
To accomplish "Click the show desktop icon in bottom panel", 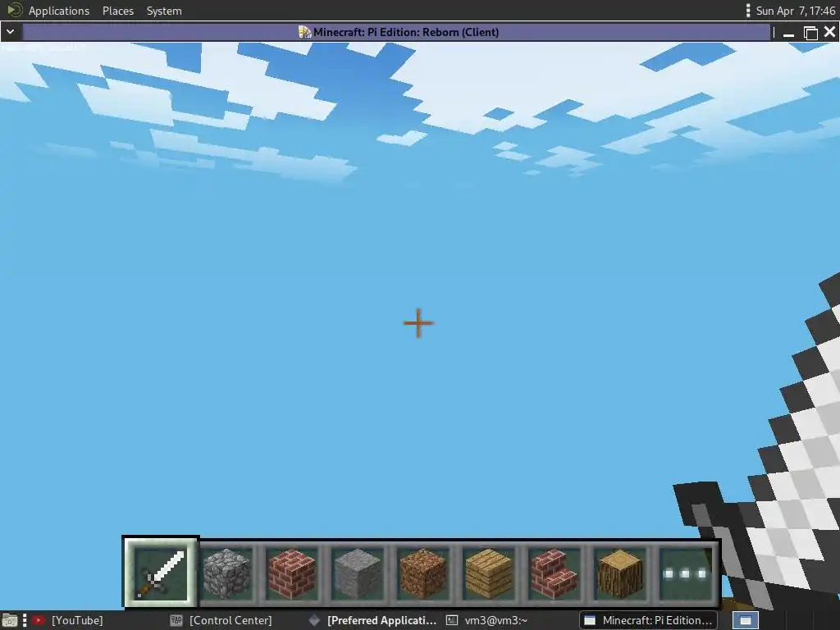I will [10, 620].
